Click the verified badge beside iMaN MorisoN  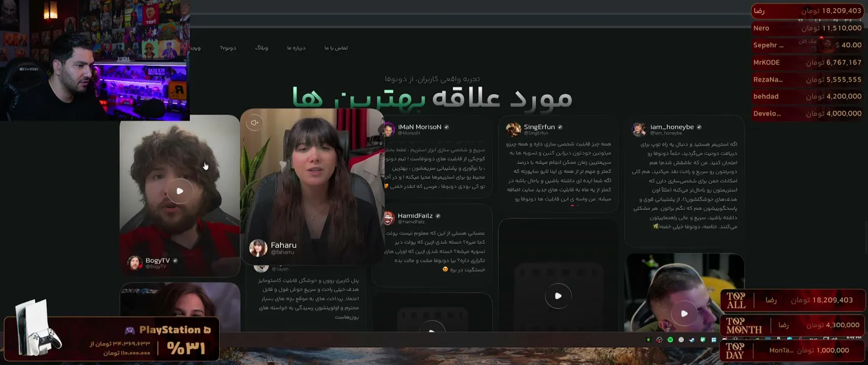tap(447, 127)
